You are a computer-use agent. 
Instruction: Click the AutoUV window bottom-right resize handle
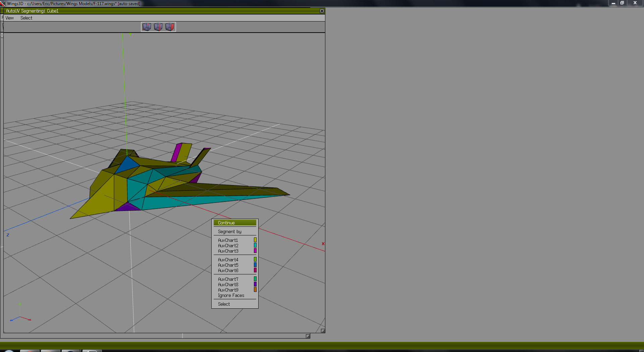coord(323,331)
